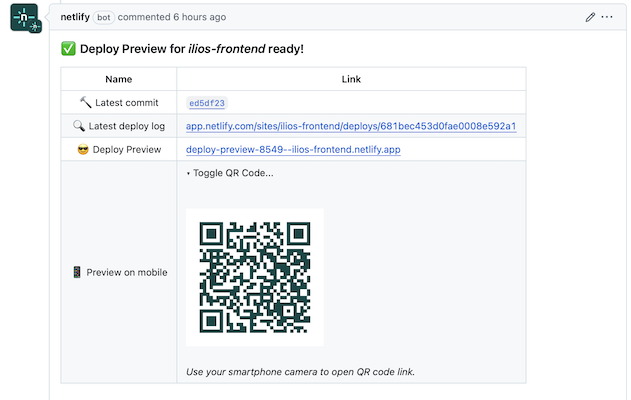The image size is (631, 400).
Task: Click the hammer icon beside Latest commit
Action: pyautogui.click(x=84, y=102)
